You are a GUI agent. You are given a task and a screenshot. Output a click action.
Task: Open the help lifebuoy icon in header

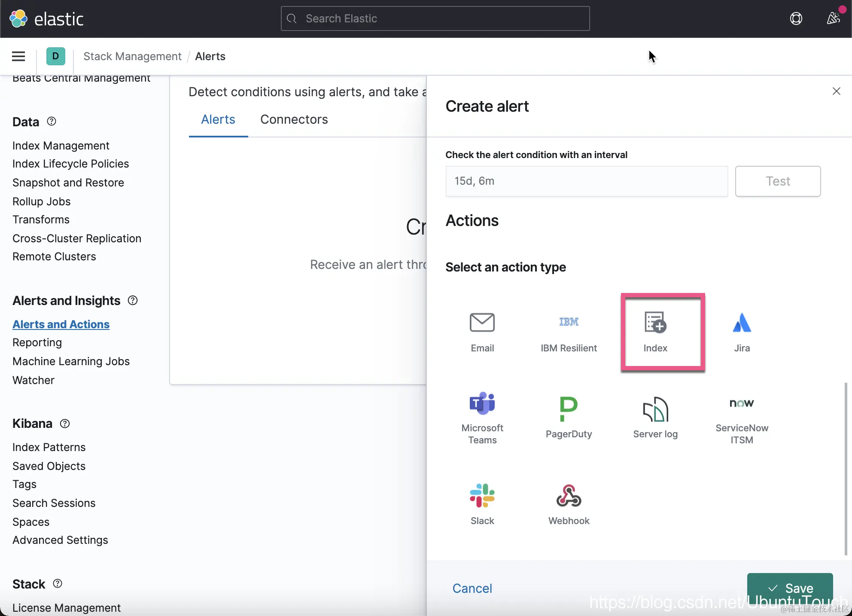pos(796,18)
